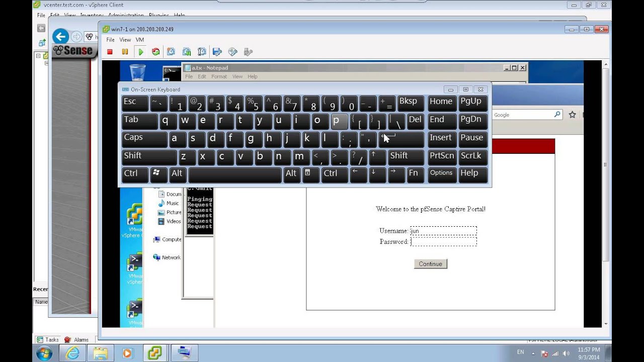Open Windows Media Player from taskbar
This screenshot has width=644, height=362.
[x=127, y=353]
